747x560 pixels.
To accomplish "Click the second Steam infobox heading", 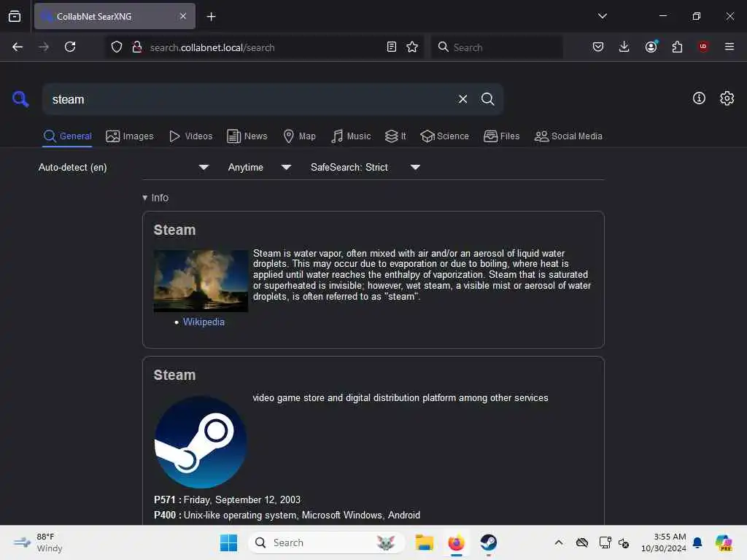I will point(174,376).
